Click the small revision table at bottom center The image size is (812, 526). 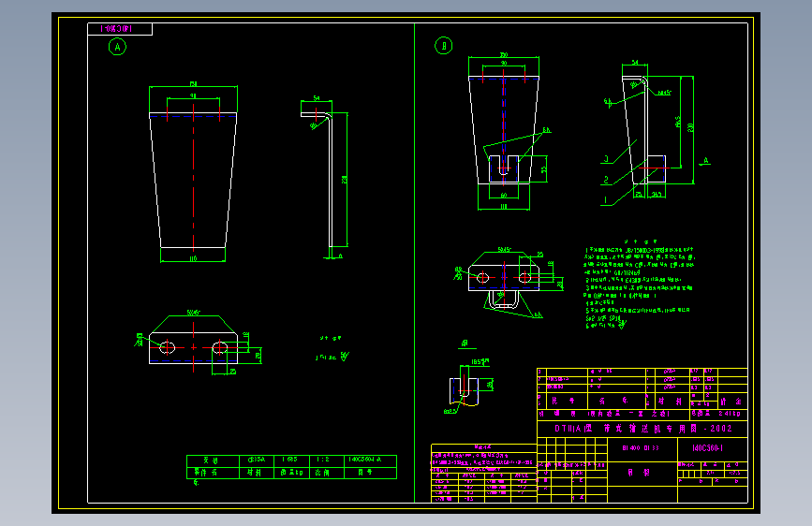point(483,474)
